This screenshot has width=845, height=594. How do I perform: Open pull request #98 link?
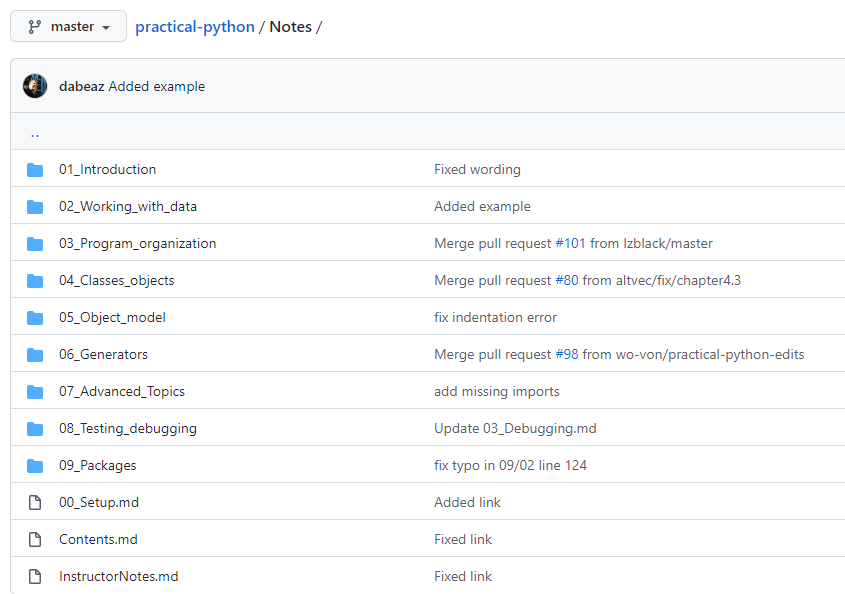566,355
